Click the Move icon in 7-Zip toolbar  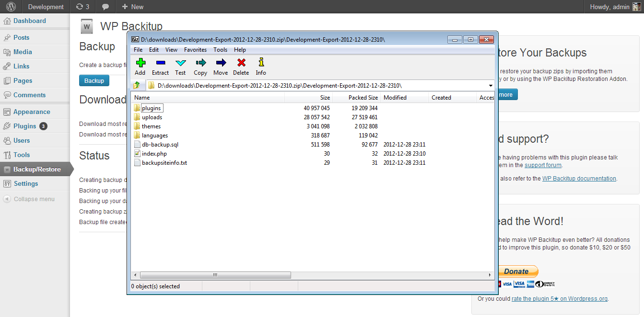[x=221, y=62]
